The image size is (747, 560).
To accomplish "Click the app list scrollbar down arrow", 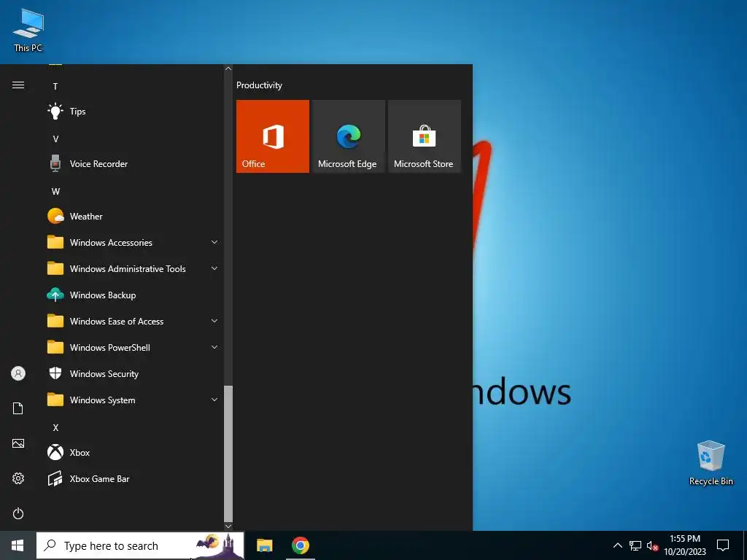I will point(228,526).
